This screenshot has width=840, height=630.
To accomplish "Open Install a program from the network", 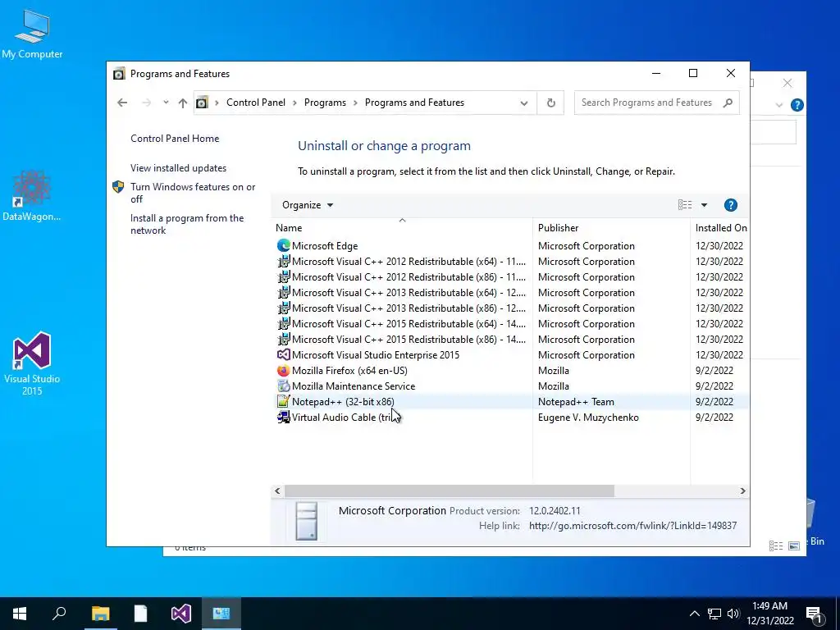I will click(187, 224).
